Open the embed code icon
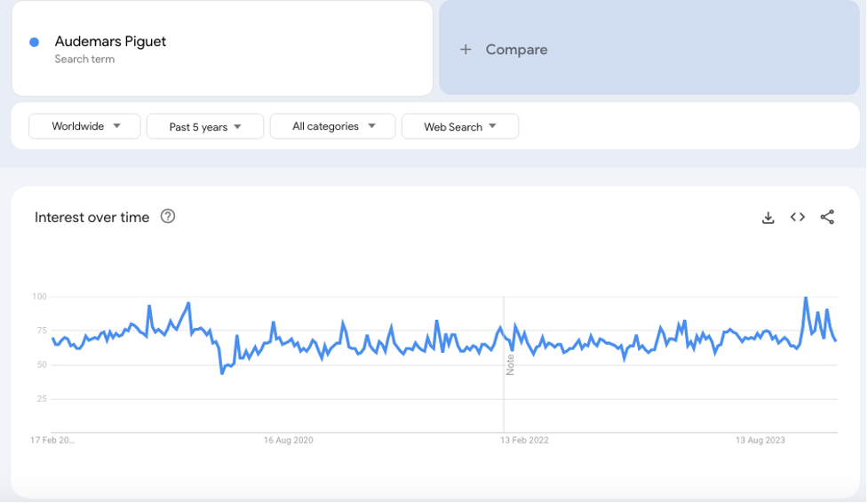868x503 pixels. [x=797, y=217]
